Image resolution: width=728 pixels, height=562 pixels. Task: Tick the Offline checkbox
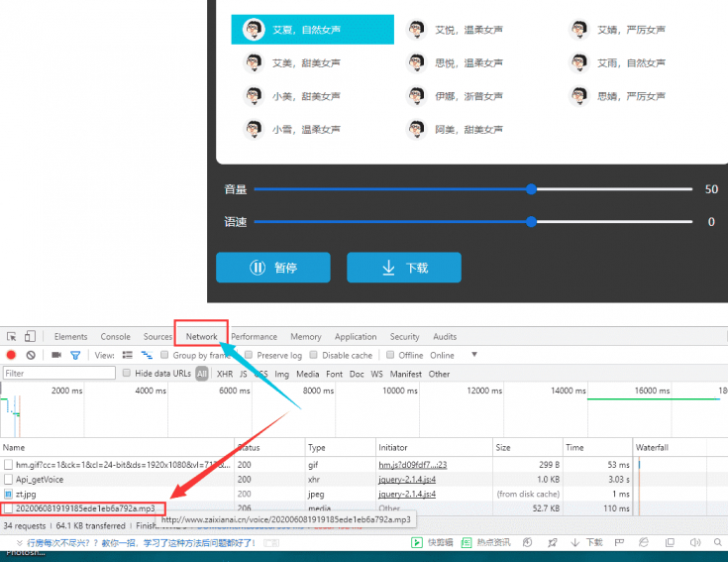(390, 355)
